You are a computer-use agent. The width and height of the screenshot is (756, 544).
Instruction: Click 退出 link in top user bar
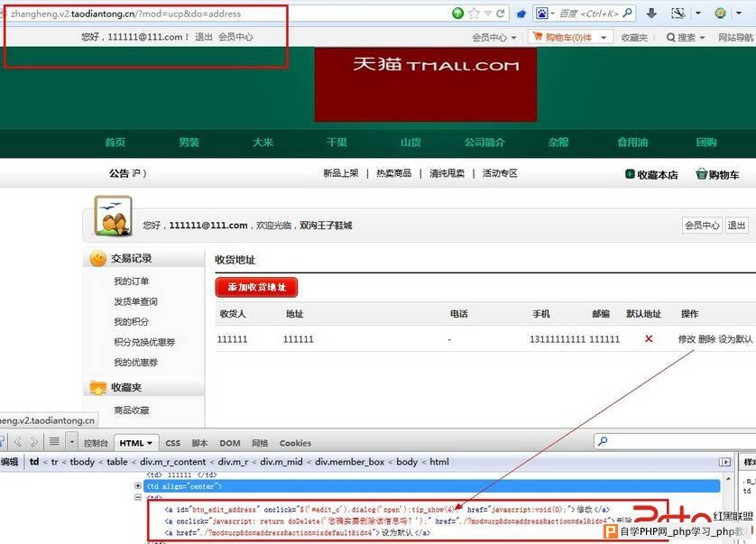click(x=204, y=37)
